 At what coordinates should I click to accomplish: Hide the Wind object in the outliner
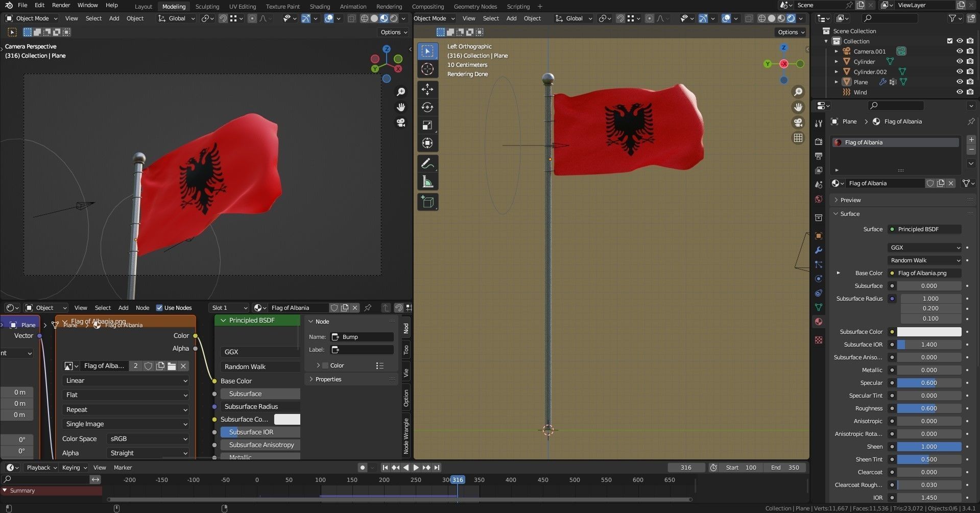[960, 92]
